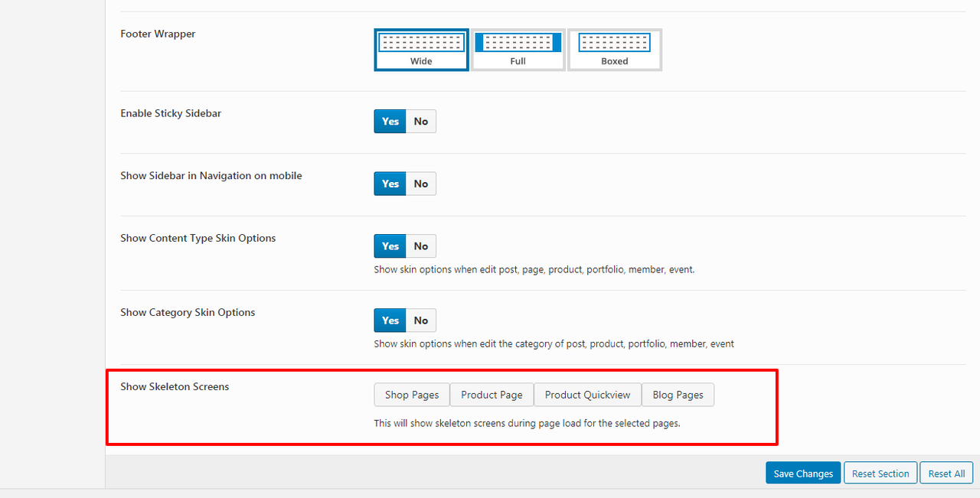Set Content Type Skin Options to Yes
The image size is (980, 498).
pos(390,246)
